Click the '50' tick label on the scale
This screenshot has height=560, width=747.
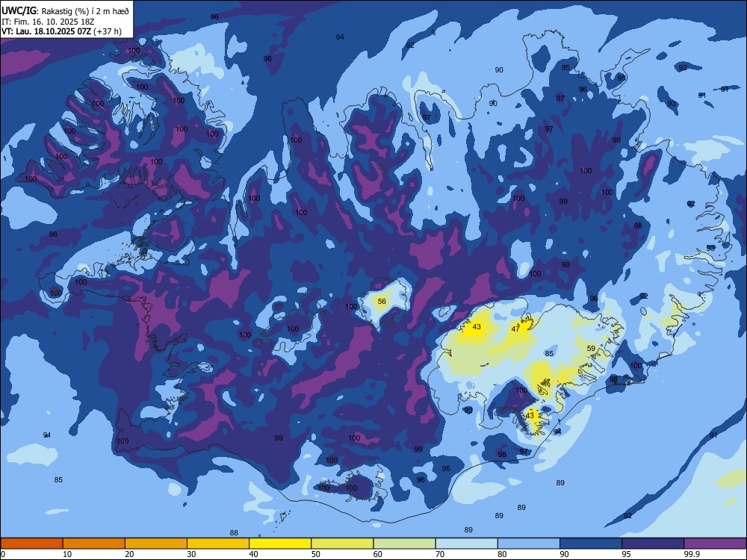(316, 554)
